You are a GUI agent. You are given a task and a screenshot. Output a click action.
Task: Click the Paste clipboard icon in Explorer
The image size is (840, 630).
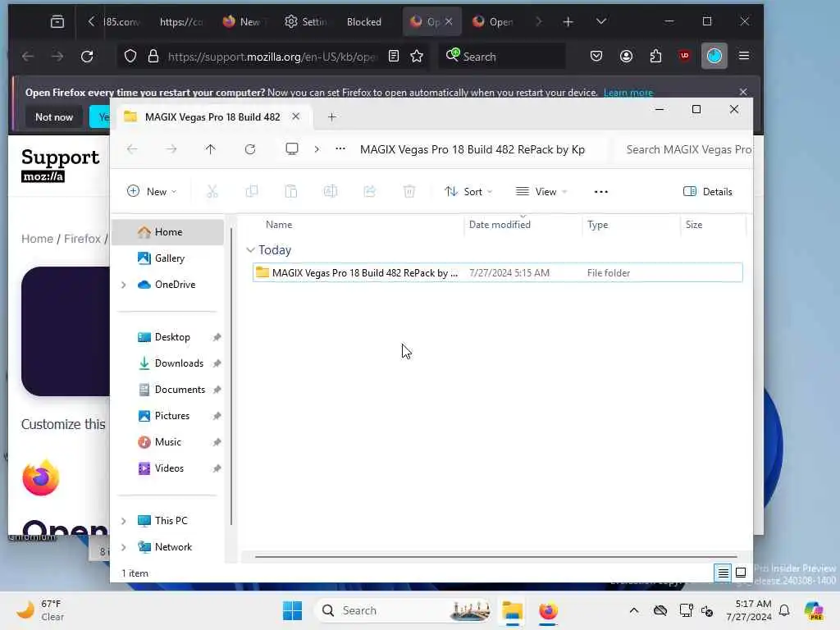pyautogui.click(x=291, y=191)
